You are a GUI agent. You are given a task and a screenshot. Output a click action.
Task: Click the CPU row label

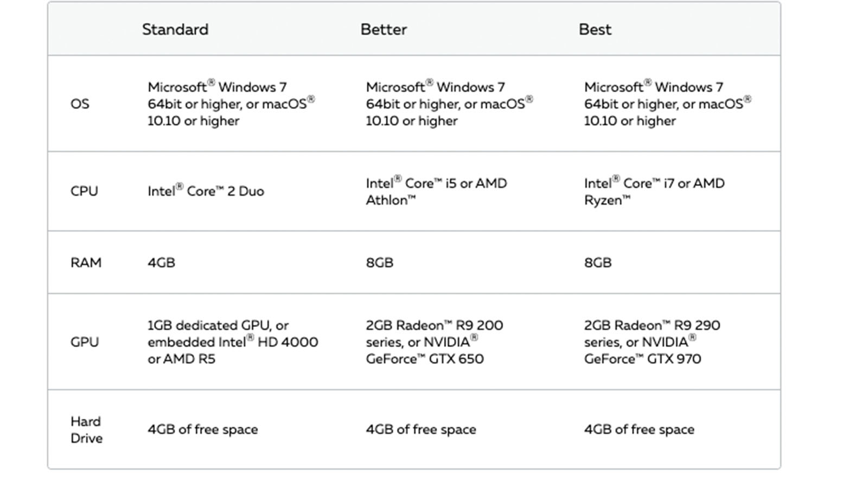pos(84,191)
